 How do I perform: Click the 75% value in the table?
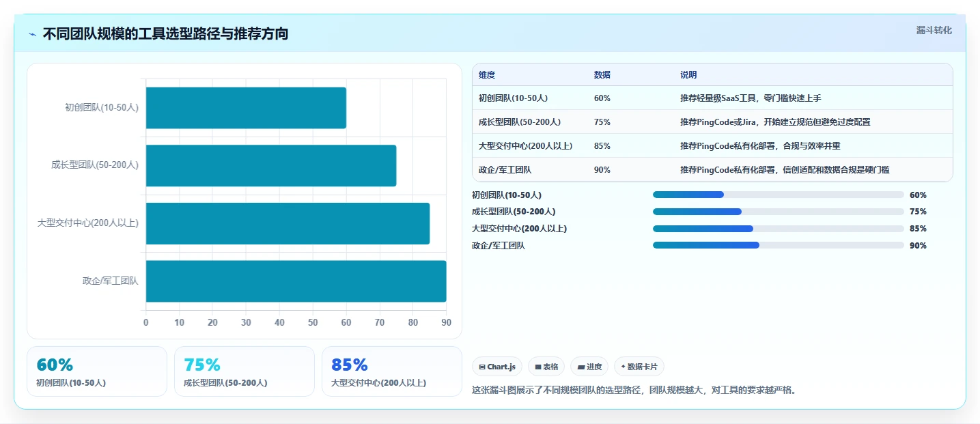(602, 122)
